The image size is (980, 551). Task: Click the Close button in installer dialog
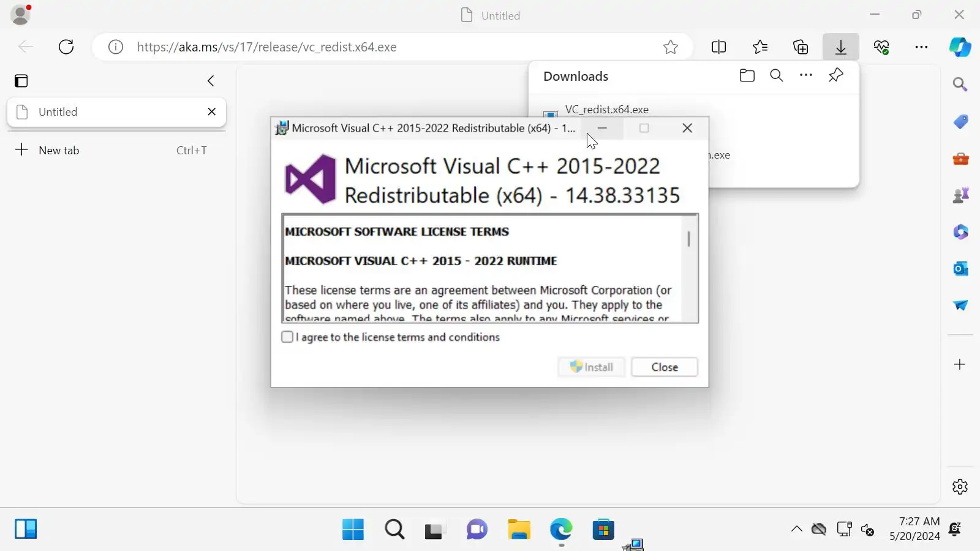665,367
